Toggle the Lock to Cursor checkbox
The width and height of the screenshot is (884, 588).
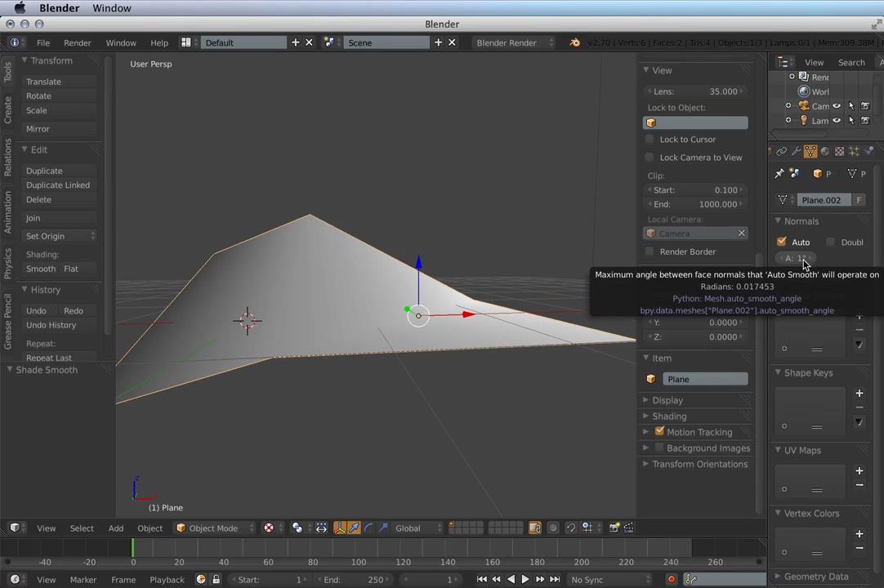tap(650, 139)
